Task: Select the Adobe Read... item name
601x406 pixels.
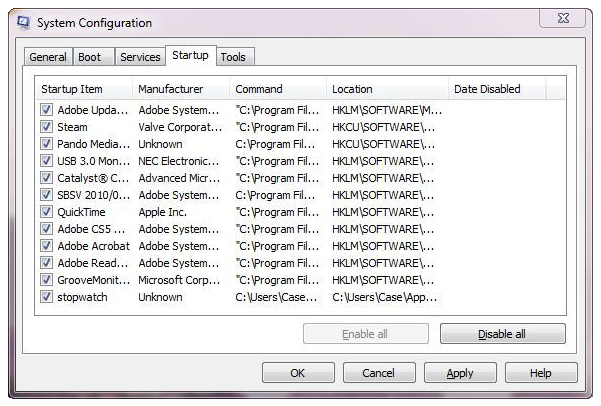Action: pos(93,263)
